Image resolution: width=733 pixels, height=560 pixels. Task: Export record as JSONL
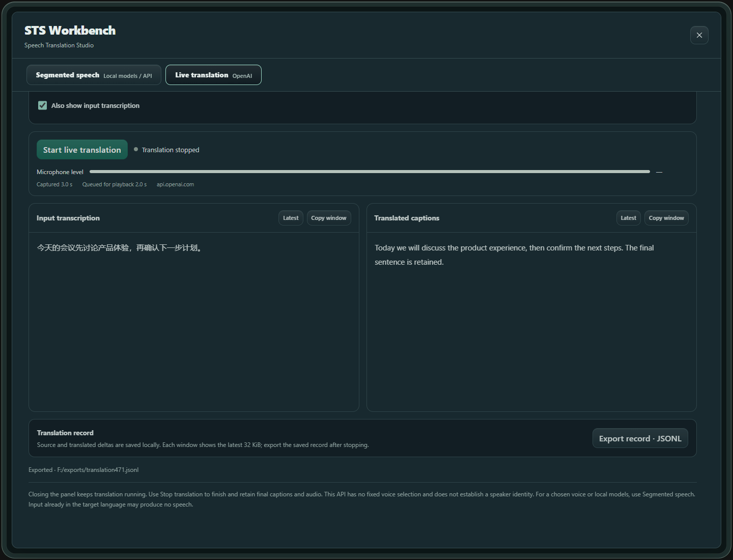[x=640, y=438]
